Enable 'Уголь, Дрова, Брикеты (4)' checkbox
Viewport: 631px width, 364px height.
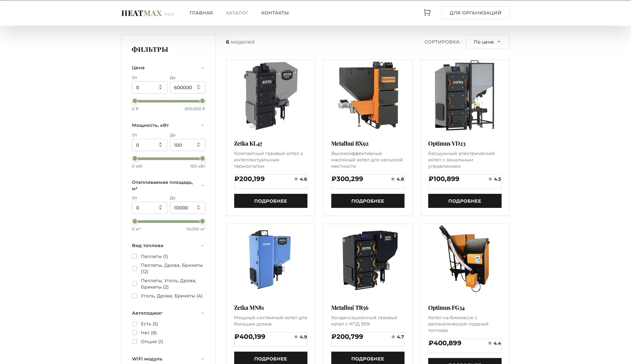pyautogui.click(x=135, y=296)
